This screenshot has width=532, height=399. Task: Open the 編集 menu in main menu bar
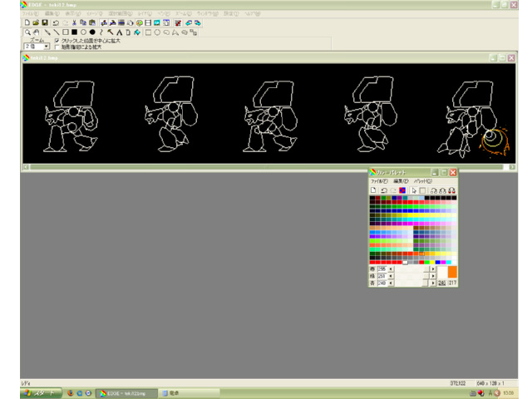tap(52, 13)
